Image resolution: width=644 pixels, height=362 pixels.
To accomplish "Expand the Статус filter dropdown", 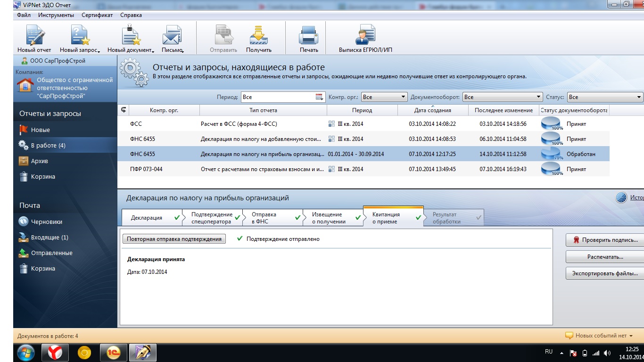I will [639, 97].
